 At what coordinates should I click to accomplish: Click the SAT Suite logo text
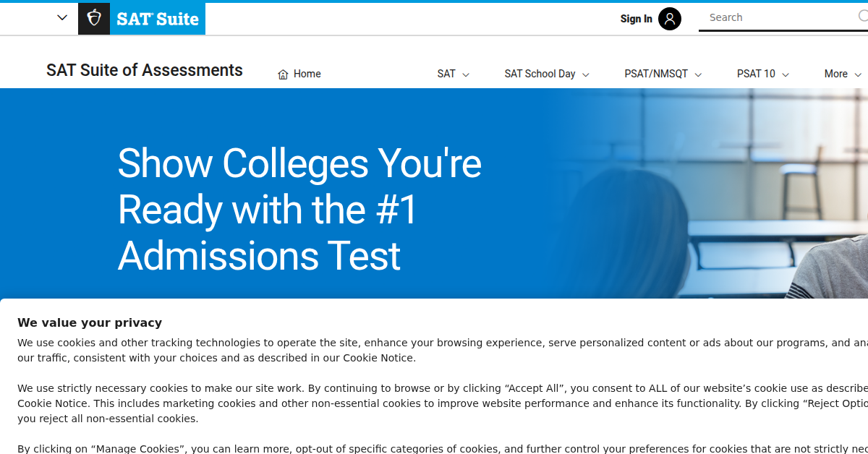[x=158, y=19]
